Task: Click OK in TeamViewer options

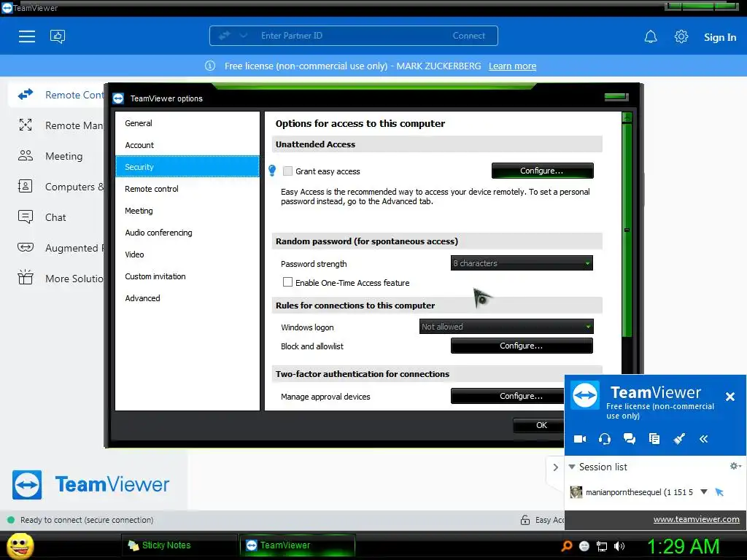Action: (539, 425)
